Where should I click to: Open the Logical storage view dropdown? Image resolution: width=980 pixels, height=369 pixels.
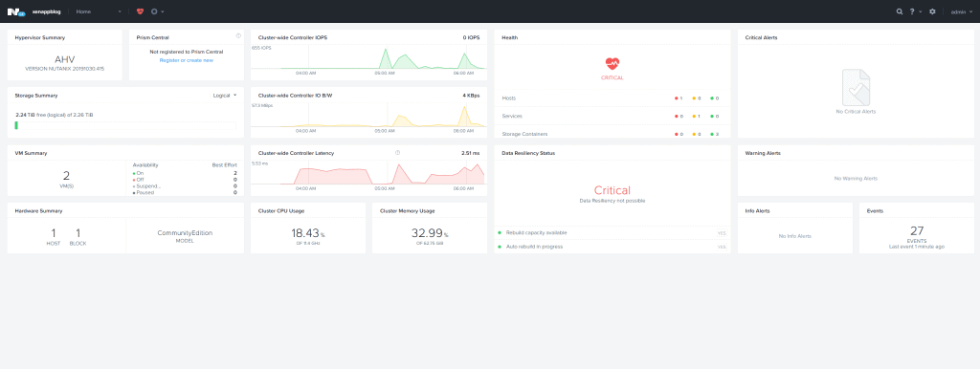click(x=225, y=96)
